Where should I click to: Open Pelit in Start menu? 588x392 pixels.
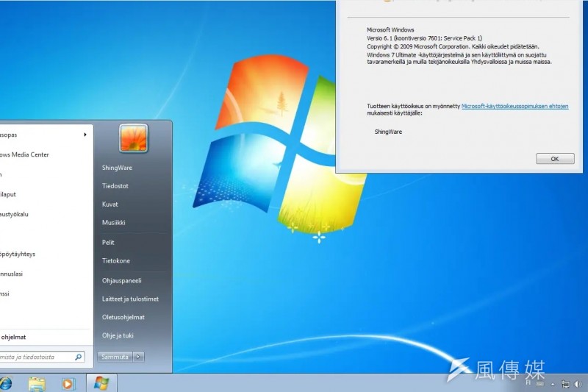108,242
